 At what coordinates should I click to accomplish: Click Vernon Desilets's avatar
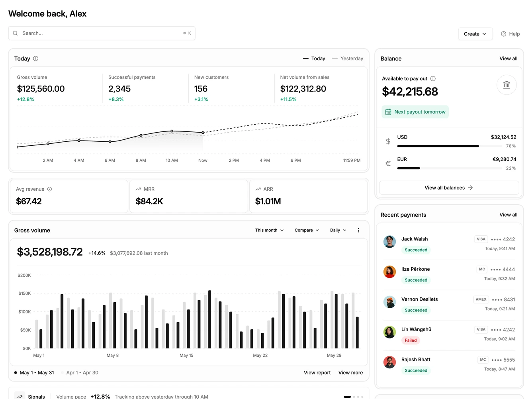point(389,302)
